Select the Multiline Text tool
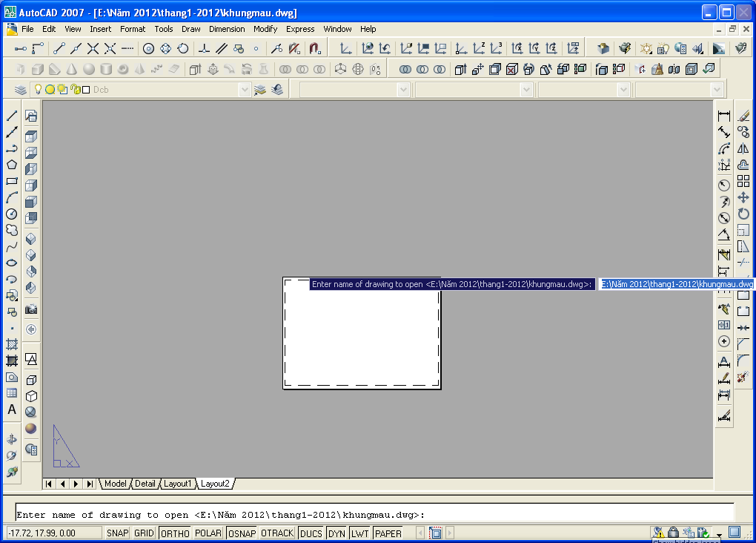 12,409
